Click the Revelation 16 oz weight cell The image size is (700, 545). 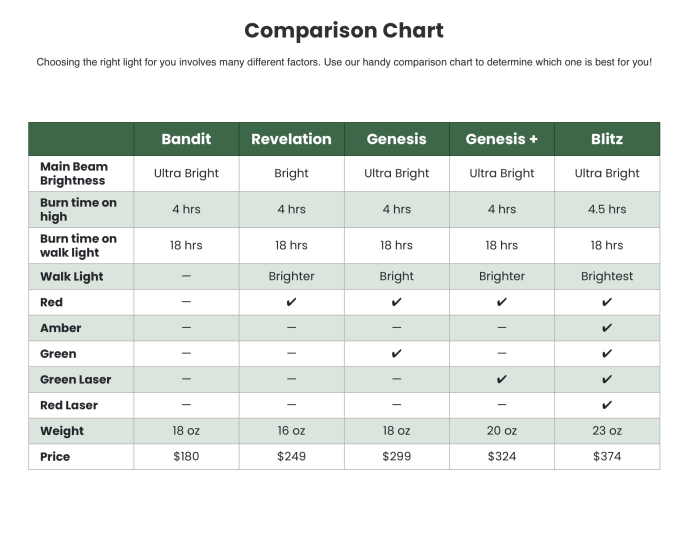291,431
